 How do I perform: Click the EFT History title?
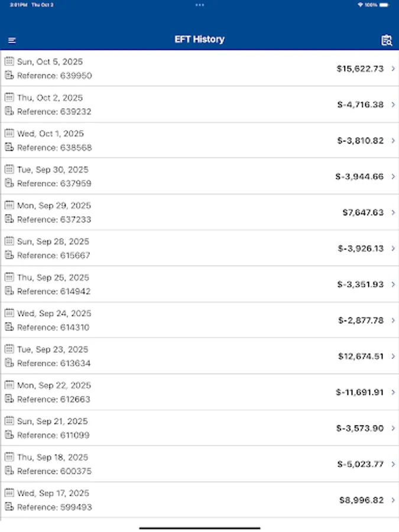coord(199,40)
